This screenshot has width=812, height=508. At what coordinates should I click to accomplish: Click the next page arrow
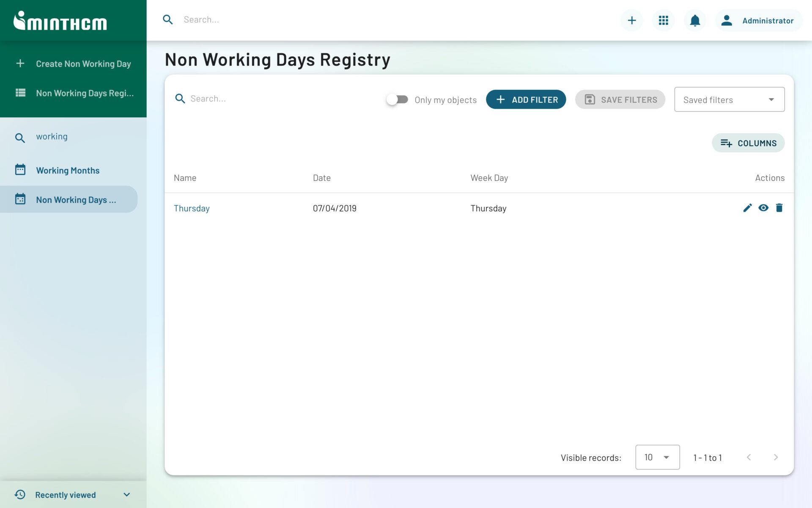pos(776,457)
